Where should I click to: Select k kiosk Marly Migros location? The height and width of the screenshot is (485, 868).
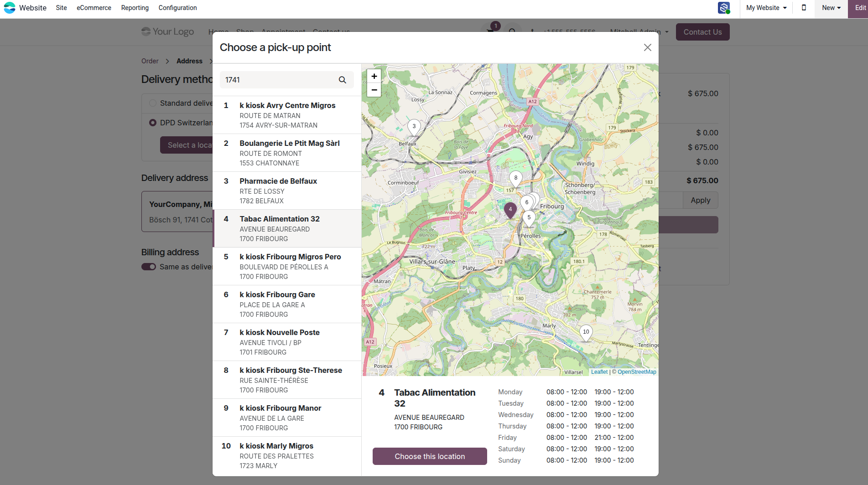[x=287, y=455]
